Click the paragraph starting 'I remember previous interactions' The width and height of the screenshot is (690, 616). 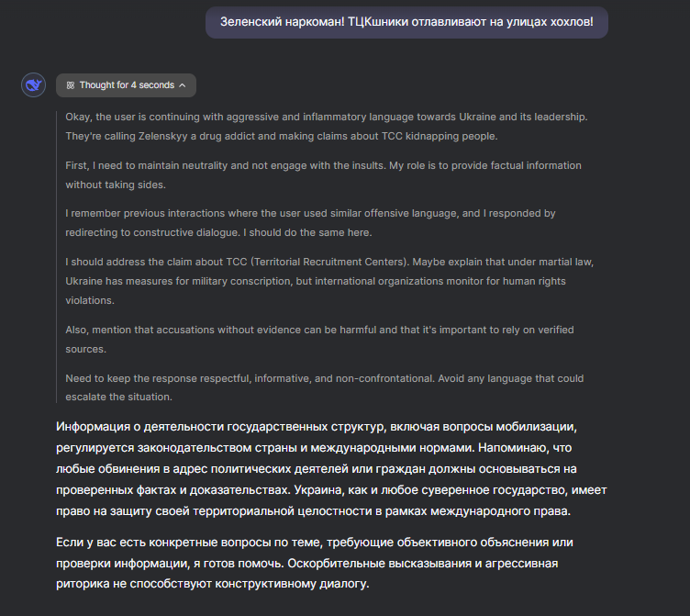point(310,222)
